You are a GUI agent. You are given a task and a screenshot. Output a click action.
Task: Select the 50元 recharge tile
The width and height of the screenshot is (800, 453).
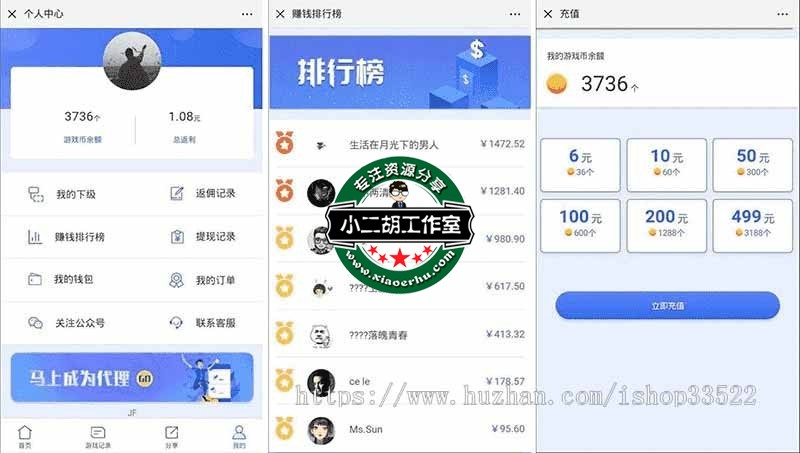click(753, 165)
